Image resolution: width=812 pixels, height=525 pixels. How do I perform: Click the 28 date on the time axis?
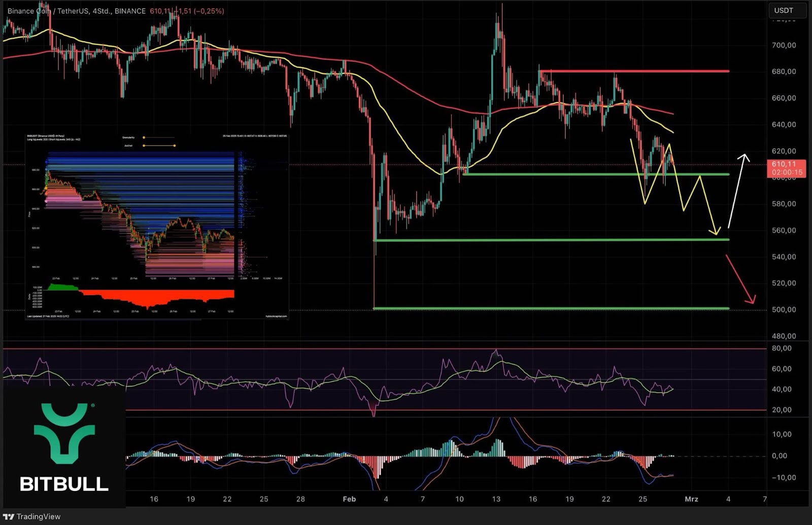[300, 499]
